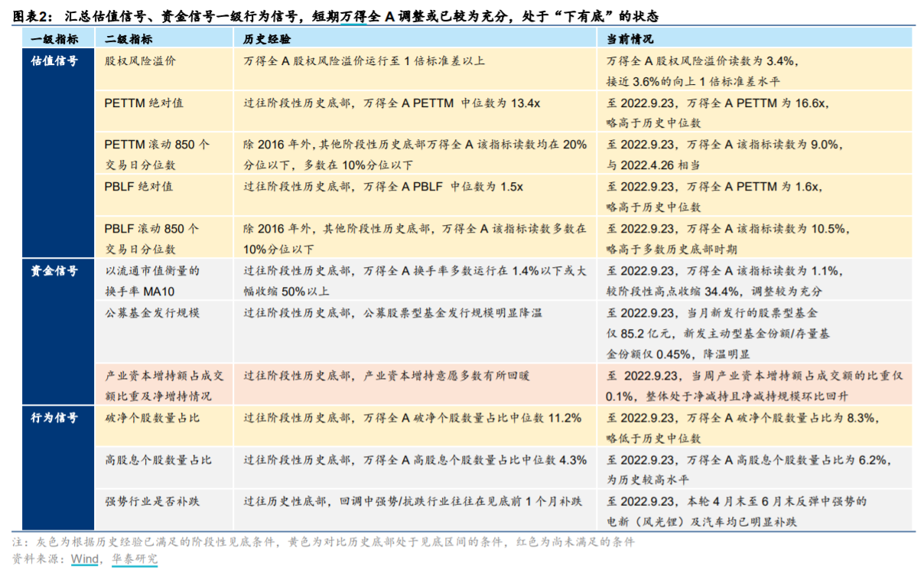
Task: Select the text "为历史较高水平"
Action: 648,481
